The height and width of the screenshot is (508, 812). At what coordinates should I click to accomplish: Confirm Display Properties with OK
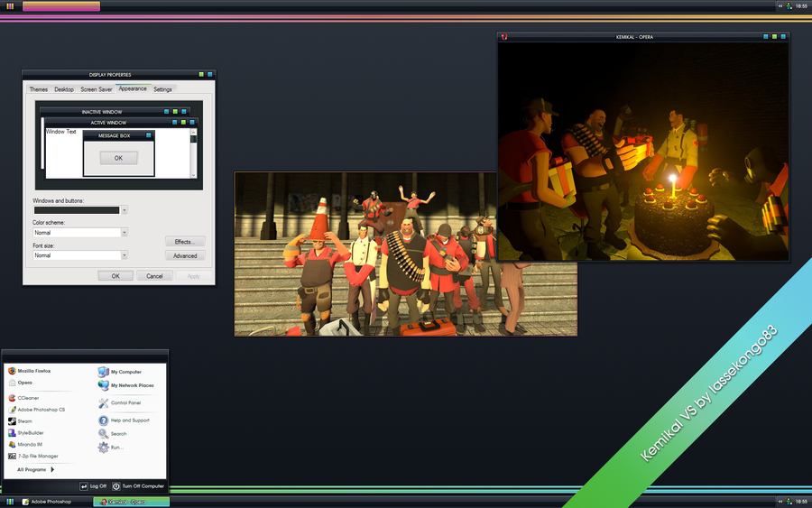tap(115, 276)
